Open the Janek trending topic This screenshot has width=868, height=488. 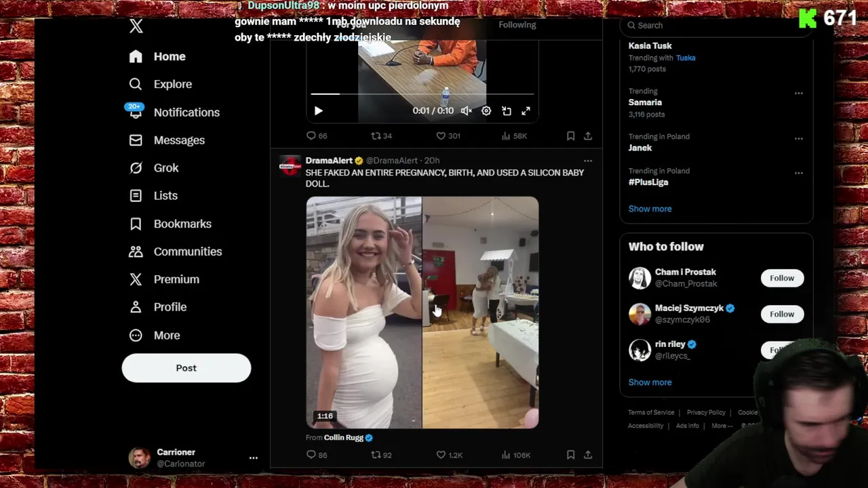[640, 148]
